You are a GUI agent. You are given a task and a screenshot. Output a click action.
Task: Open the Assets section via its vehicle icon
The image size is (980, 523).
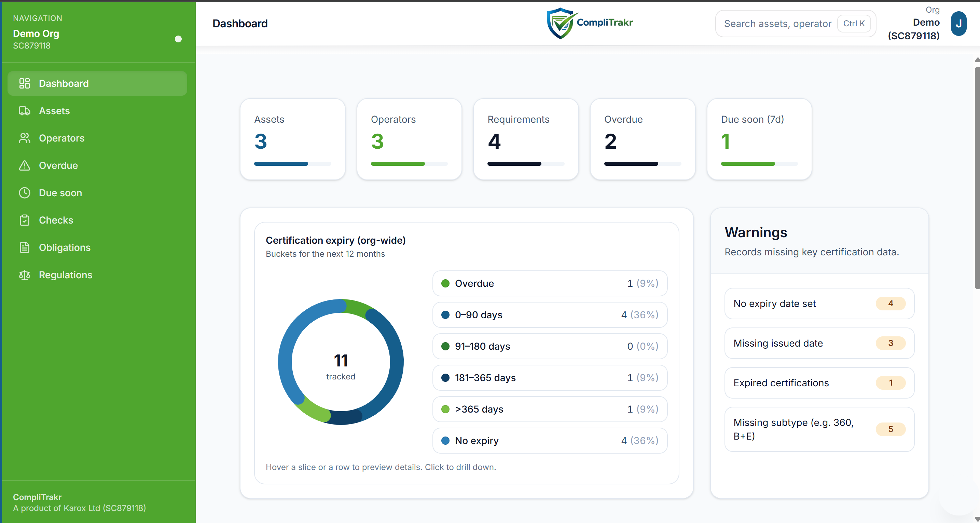pos(25,111)
